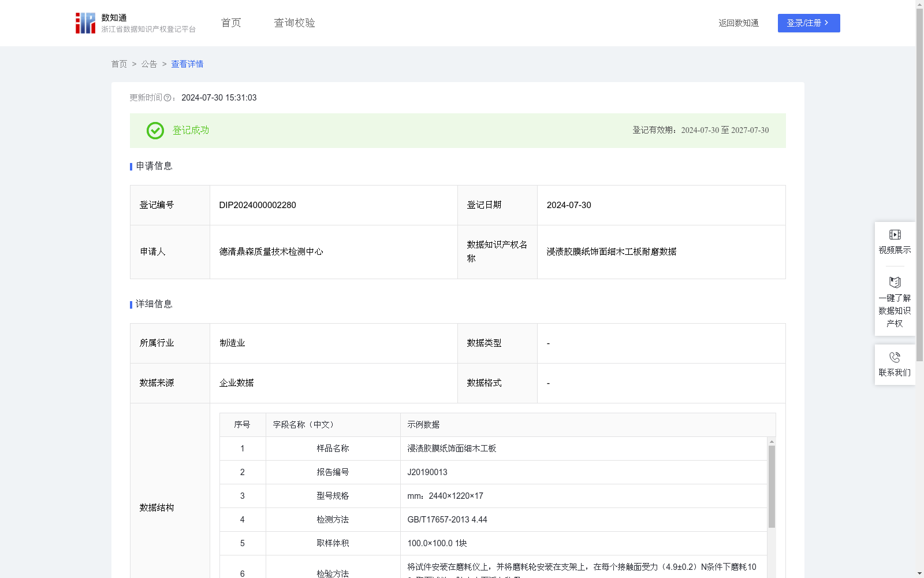Click the 报告编号 field name
The width and height of the screenshot is (924, 578).
(x=333, y=472)
